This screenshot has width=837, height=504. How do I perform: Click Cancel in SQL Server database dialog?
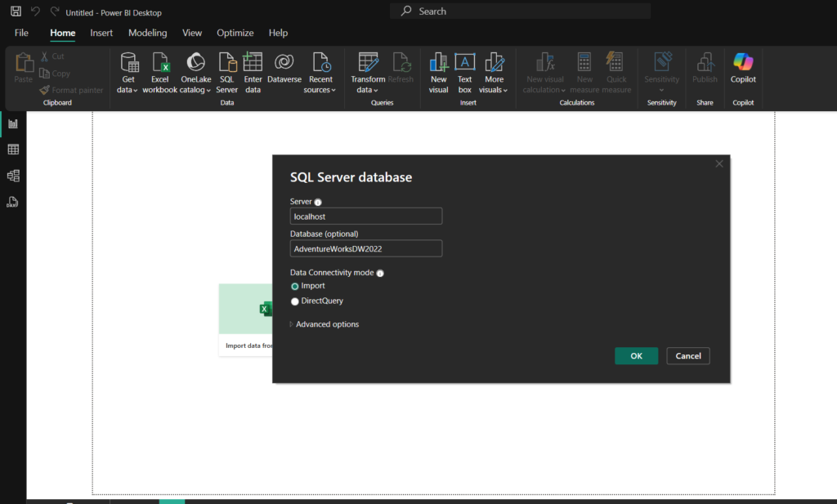[x=688, y=355]
